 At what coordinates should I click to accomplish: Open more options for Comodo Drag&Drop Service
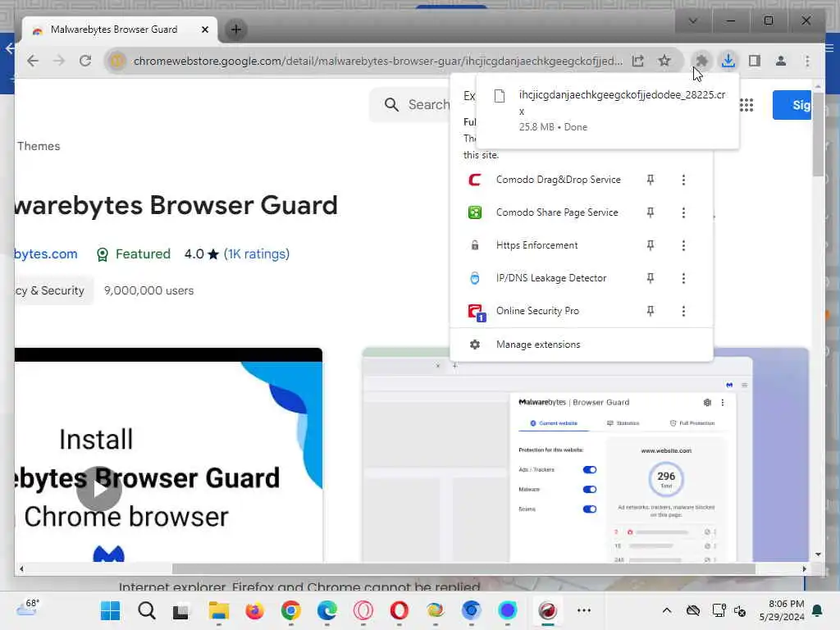[x=683, y=180]
